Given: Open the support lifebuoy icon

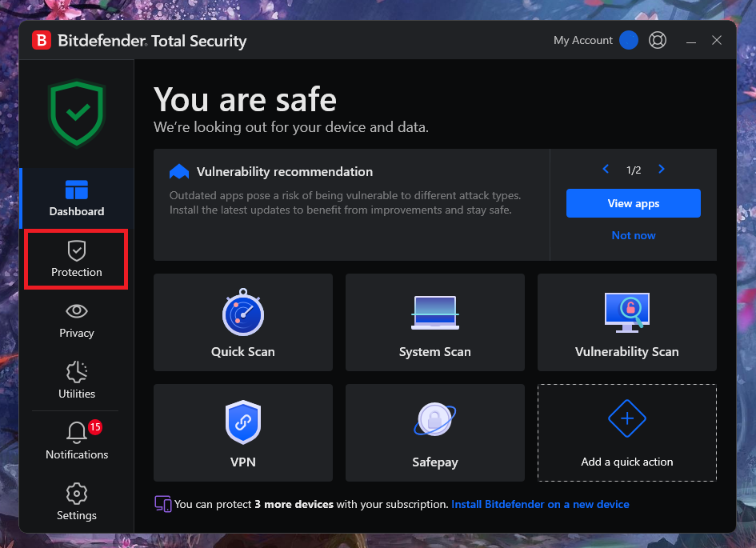Looking at the screenshot, I should 657,40.
